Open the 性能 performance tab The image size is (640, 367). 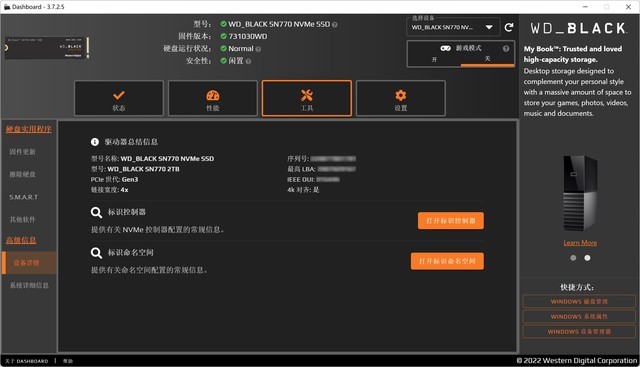click(x=213, y=98)
